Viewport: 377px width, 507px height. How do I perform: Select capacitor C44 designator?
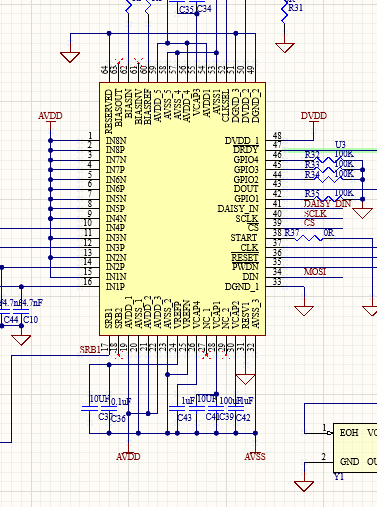click(x=11, y=320)
